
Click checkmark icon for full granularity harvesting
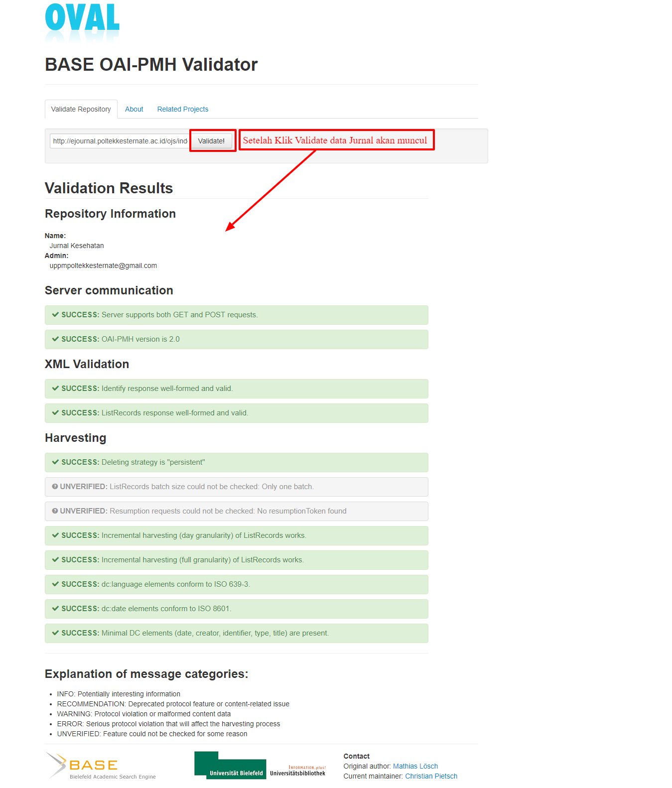55,560
